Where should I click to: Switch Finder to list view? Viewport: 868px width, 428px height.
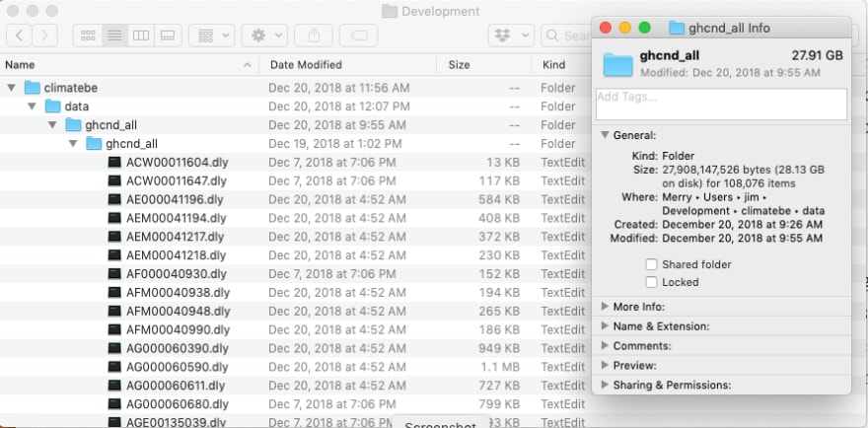pos(114,36)
